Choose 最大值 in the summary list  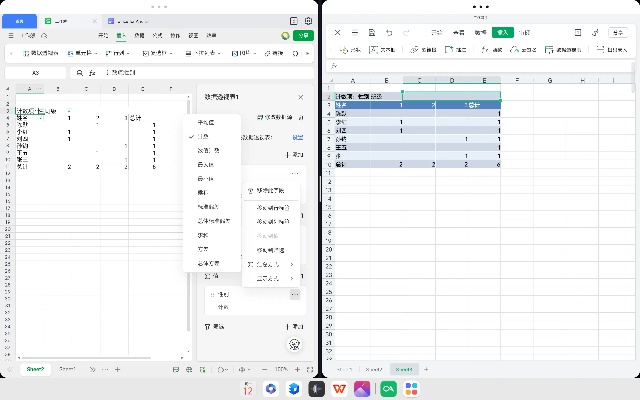pos(205,163)
